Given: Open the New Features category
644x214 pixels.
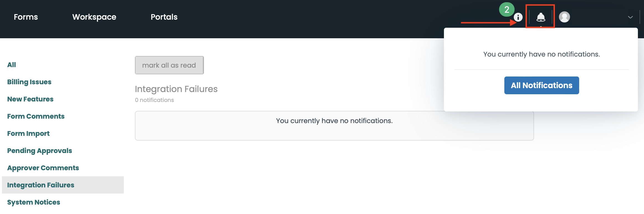Looking at the screenshot, I should (x=30, y=99).
